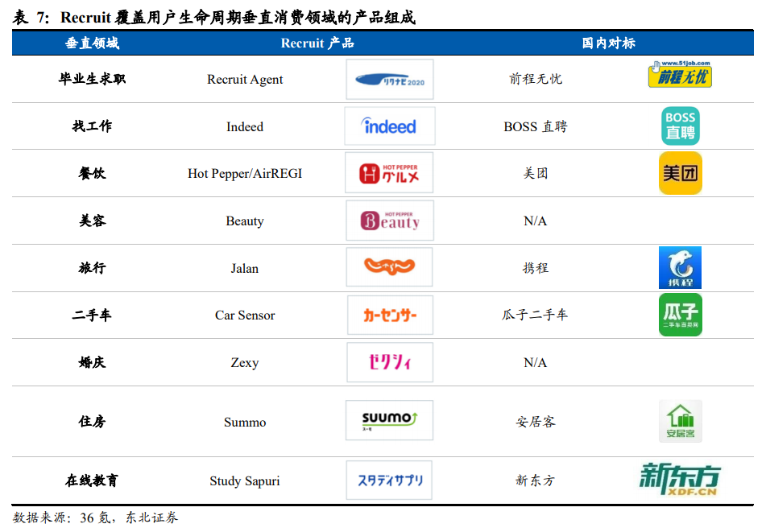Select the 'Jalan' product name text

(x=245, y=269)
